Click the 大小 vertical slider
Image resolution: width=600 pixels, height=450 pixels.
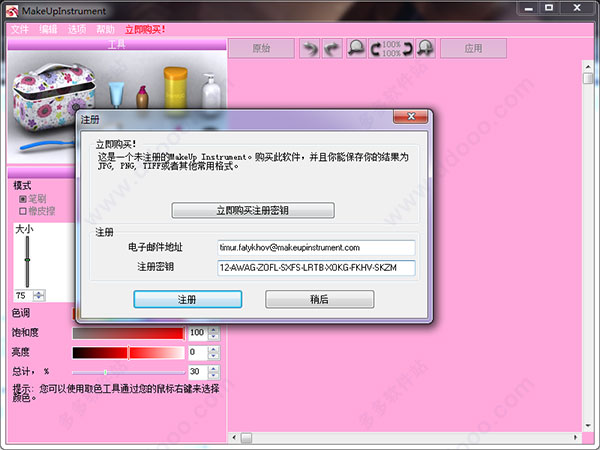(27, 261)
